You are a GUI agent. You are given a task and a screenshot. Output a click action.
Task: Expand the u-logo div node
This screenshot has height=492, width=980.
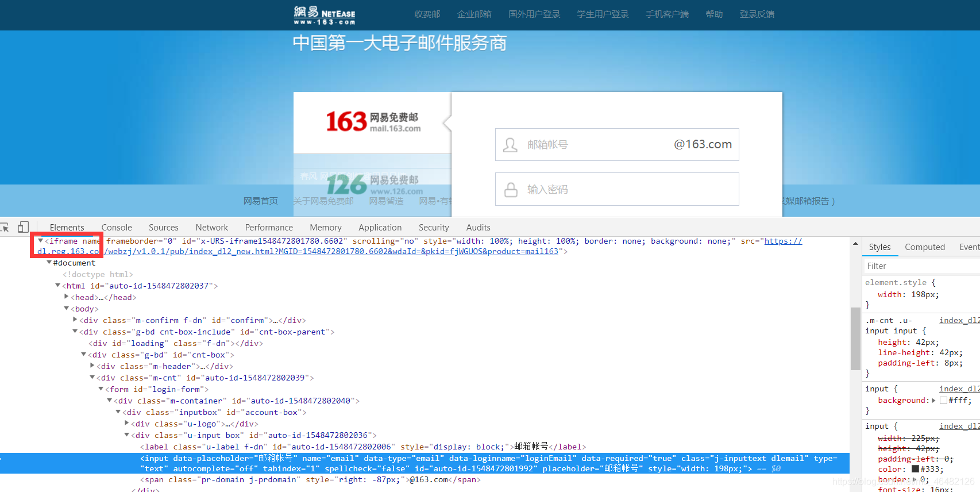127,424
